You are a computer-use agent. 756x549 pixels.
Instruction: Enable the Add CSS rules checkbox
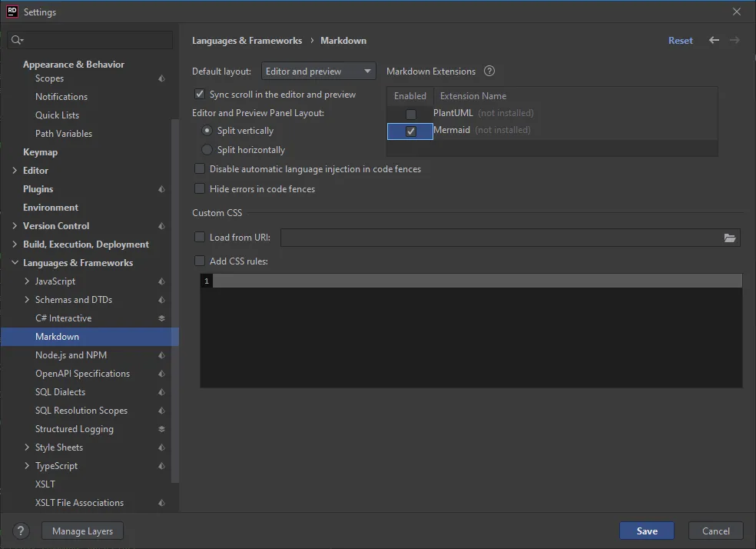coord(200,261)
